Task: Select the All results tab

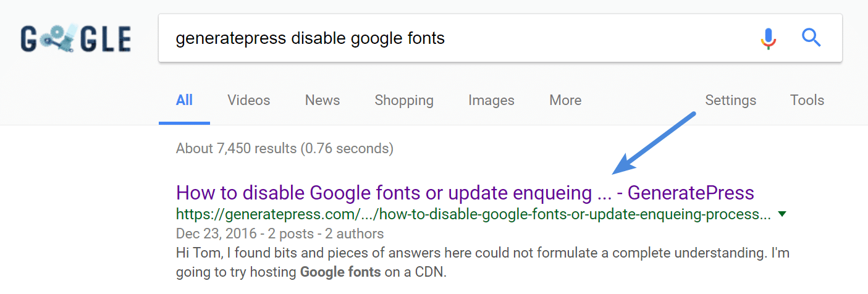Action: tap(184, 100)
